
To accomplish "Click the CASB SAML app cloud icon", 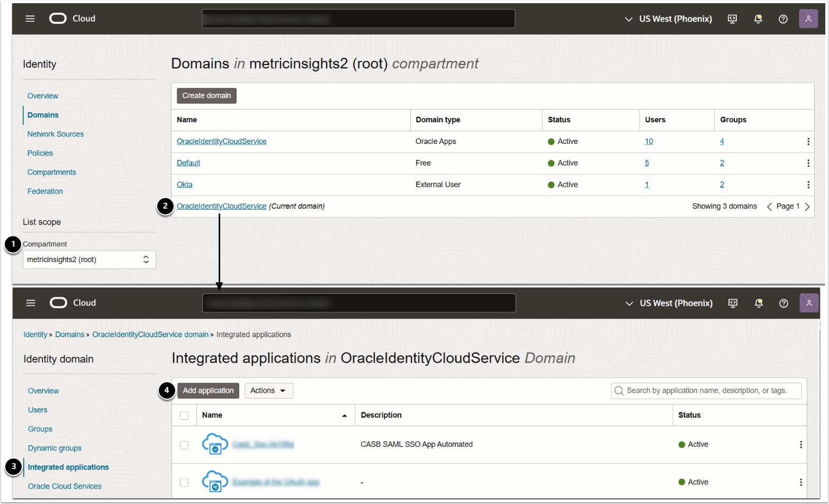I will pos(215,445).
